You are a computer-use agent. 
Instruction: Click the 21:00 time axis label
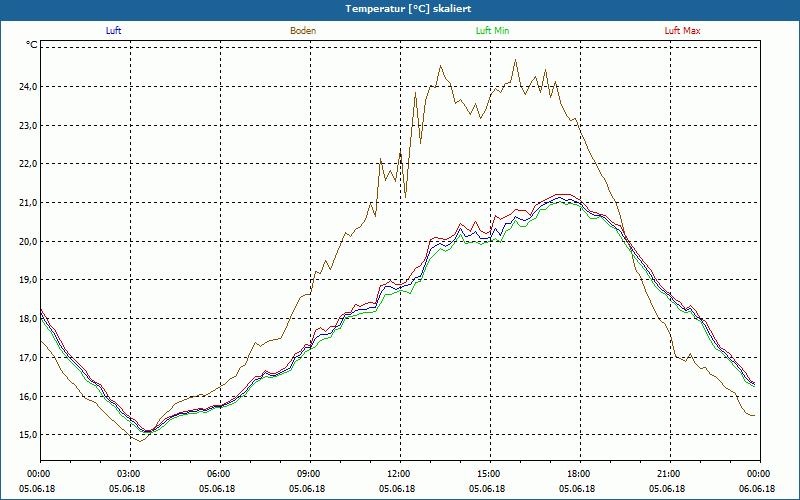click(x=670, y=474)
